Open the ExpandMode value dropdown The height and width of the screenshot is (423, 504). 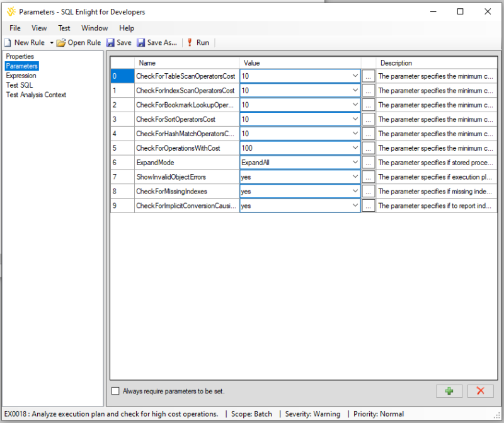pyautogui.click(x=355, y=163)
